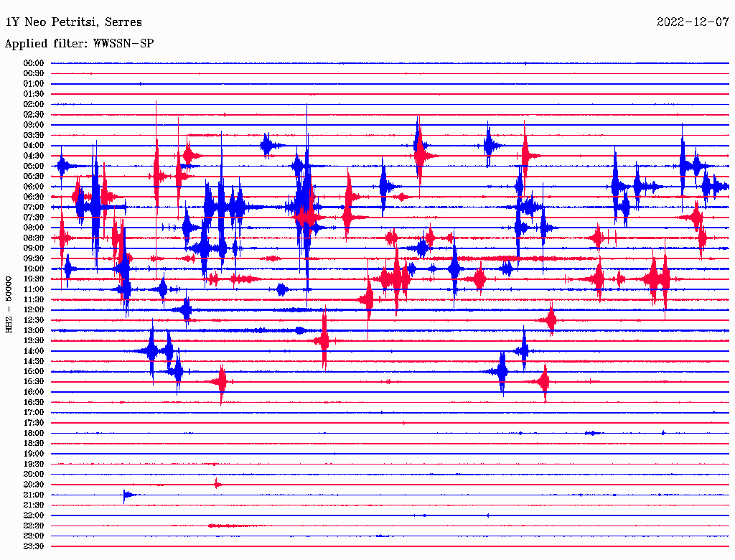Click the small blue event on the 18:00 trace

pos(592,433)
